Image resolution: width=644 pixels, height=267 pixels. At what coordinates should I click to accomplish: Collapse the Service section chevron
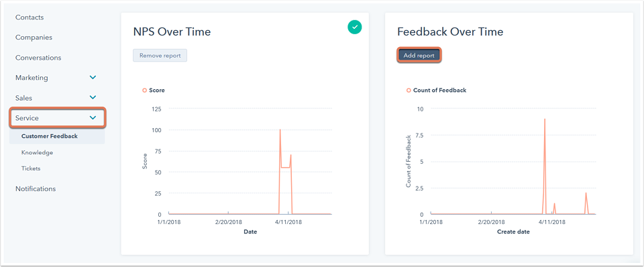[x=93, y=118]
